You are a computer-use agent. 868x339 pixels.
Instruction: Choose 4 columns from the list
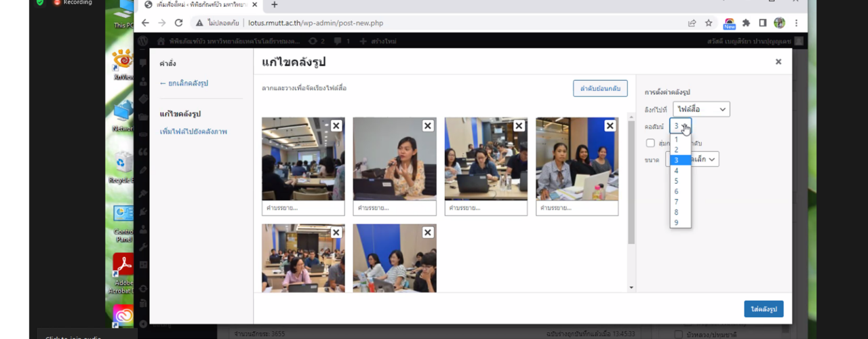(680, 171)
